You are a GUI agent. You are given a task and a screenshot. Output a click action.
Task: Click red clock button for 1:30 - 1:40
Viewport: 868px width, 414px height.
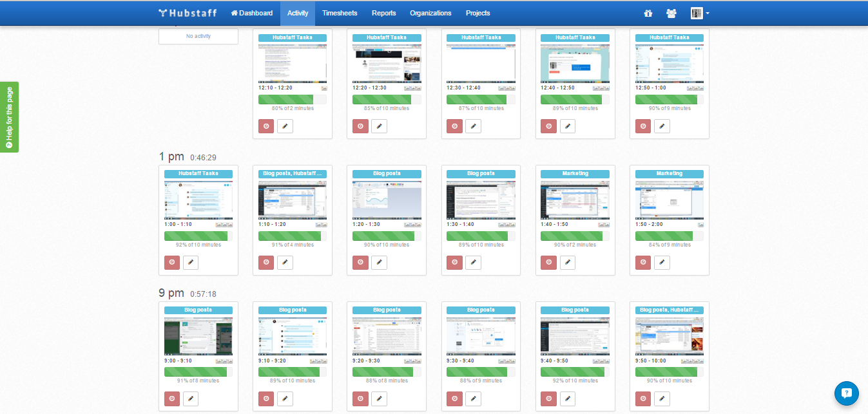tap(454, 263)
